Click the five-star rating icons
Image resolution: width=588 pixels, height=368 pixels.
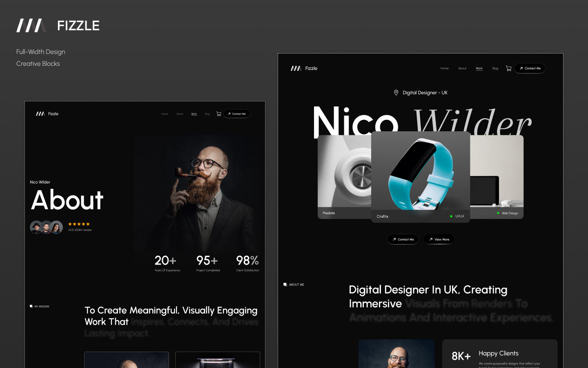[79, 224]
